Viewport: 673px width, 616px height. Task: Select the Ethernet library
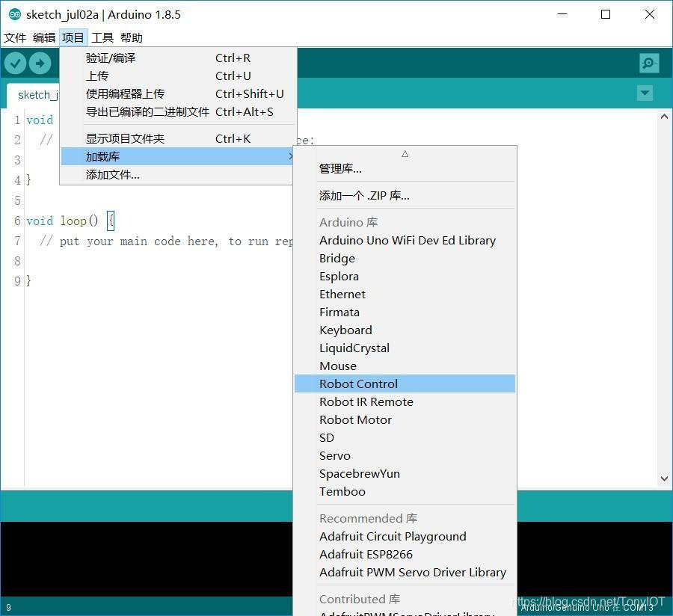pyautogui.click(x=405, y=295)
